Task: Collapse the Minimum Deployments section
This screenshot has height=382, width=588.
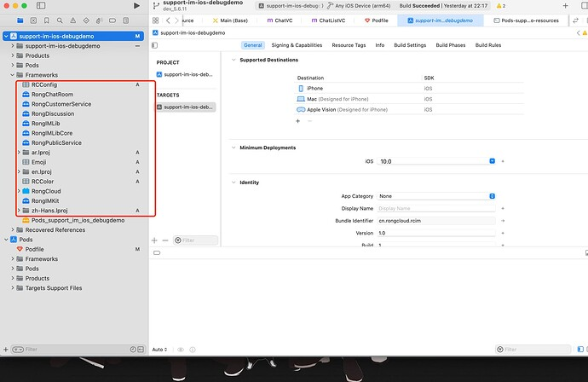Action: click(x=233, y=148)
